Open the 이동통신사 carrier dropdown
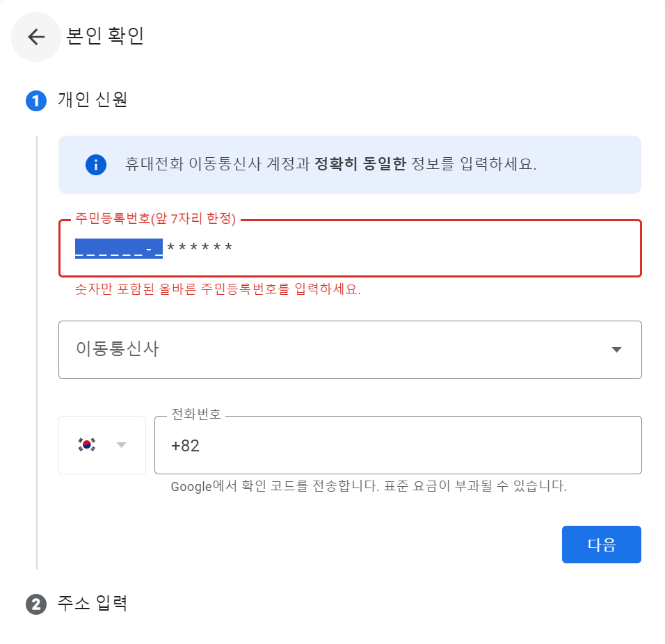The image size is (665, 644). coord(350,350)
